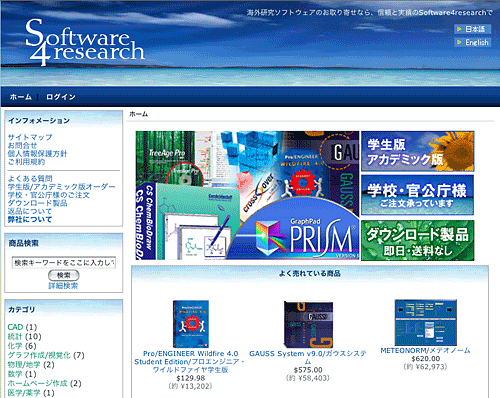Viewport: 500px width, 398px height.
Task: Select the 医学/薬学 category
Action: click(x=24, y=393)
